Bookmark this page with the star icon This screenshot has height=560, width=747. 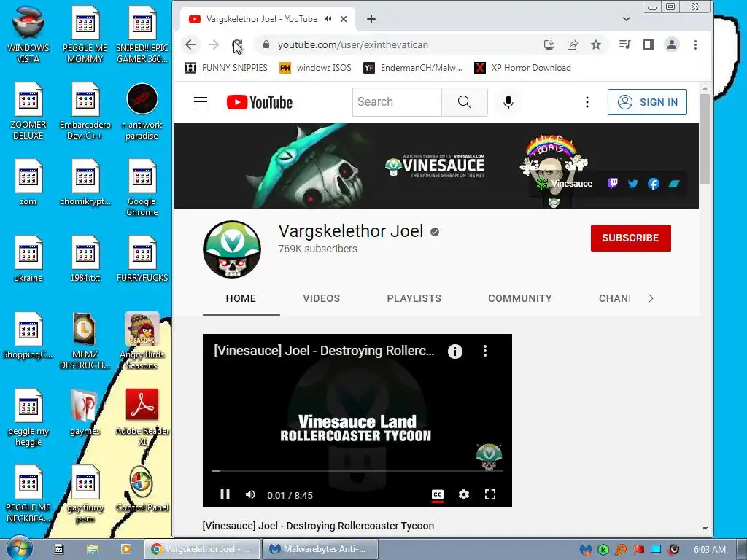[x=596, y=44]
